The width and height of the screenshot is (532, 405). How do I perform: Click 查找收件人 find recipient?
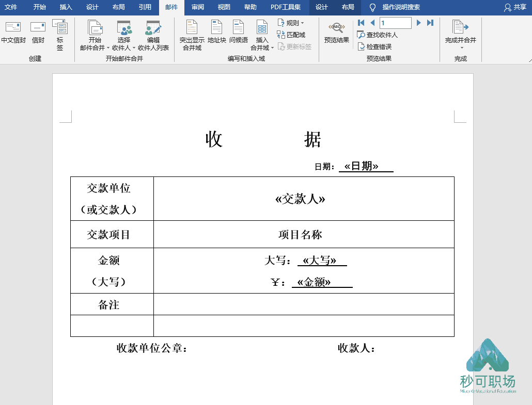[377, 35]
